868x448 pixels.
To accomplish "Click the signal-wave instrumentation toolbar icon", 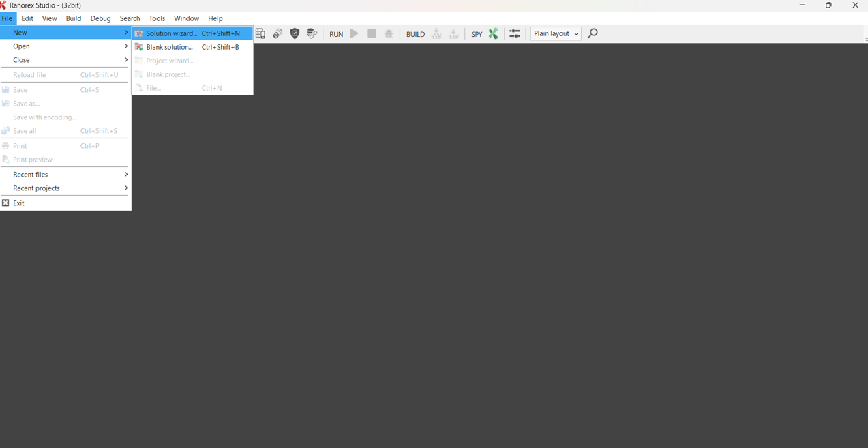I will [x=278, y=33].
